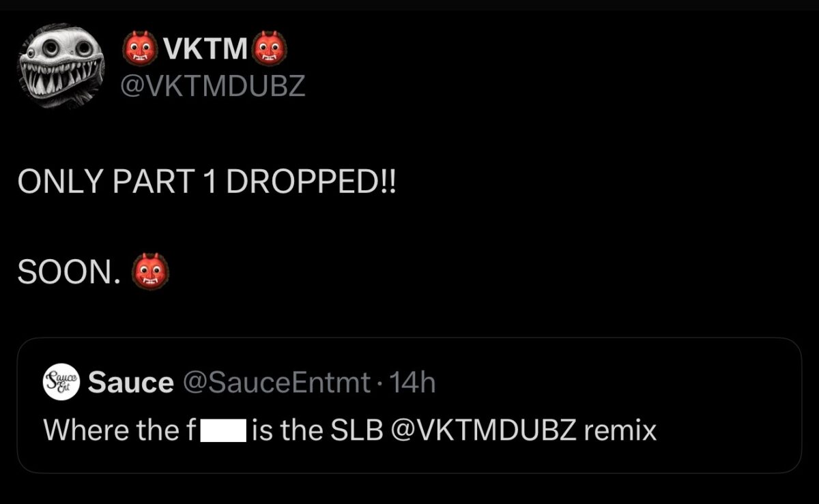Open the @VKTMDUBZ handle under the name
The image size is (819, 504).
coord(214,87)
